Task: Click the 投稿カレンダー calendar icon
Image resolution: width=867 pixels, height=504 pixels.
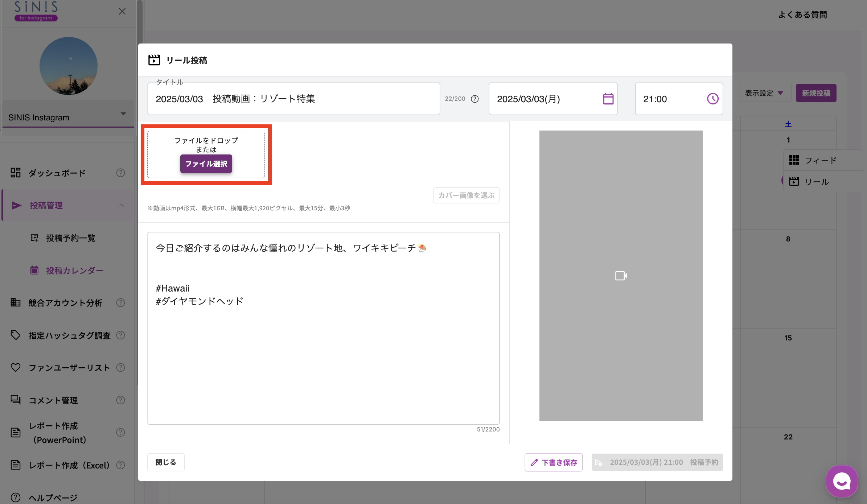Action: [34, 270]
